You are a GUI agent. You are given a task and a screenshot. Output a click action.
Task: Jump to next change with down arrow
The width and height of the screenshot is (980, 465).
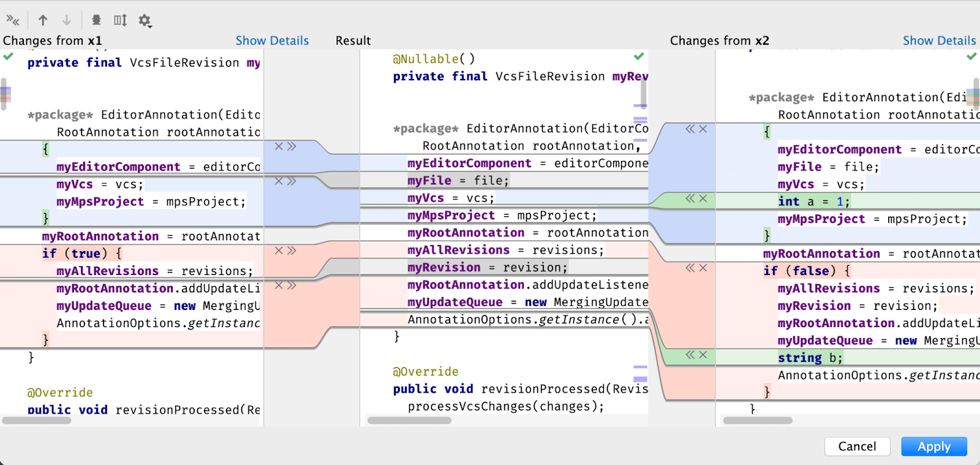coord(67,20)
